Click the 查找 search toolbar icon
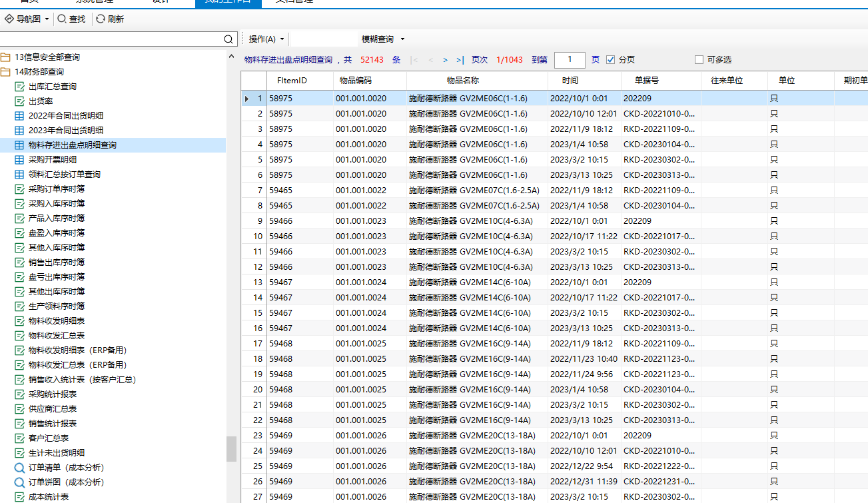 [x=62, y=19]
